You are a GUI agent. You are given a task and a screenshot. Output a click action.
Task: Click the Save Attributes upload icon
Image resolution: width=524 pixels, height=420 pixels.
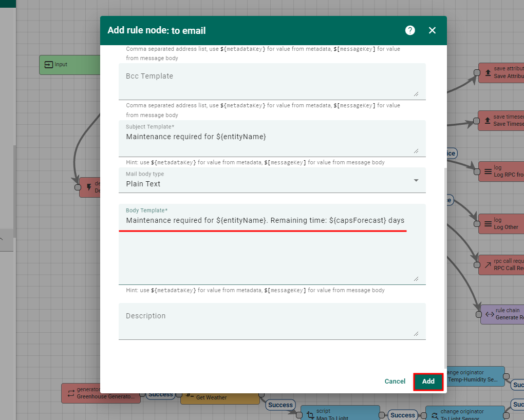488,73
